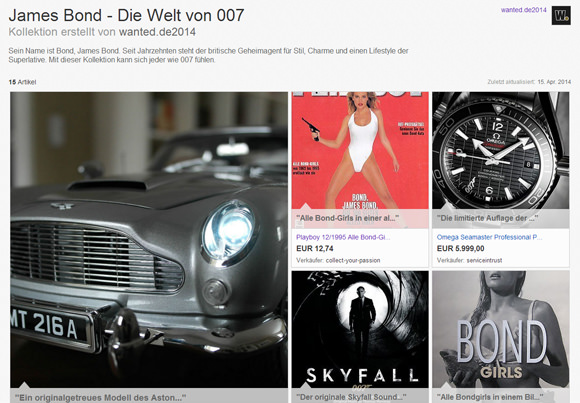The width and height of the screenshot is (580, 403).
Task: Click the collection title James Bond - Die Welt von 007
Action: coord(126,16)
